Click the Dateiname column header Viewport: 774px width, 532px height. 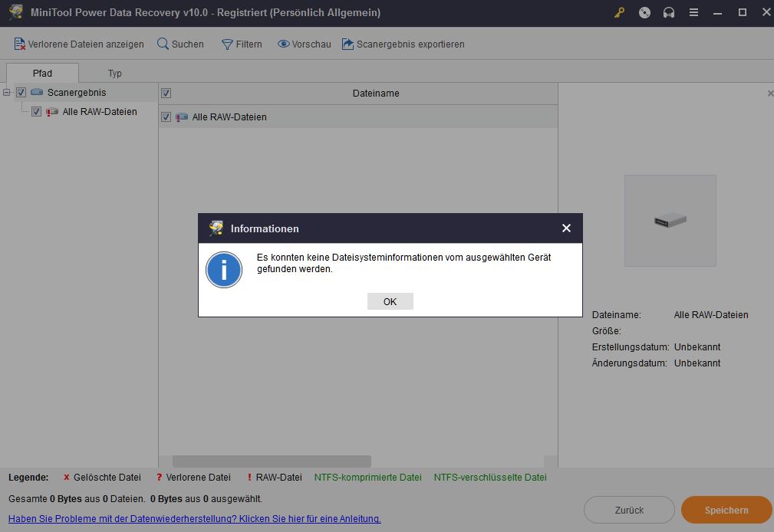[x=376, y=94]
